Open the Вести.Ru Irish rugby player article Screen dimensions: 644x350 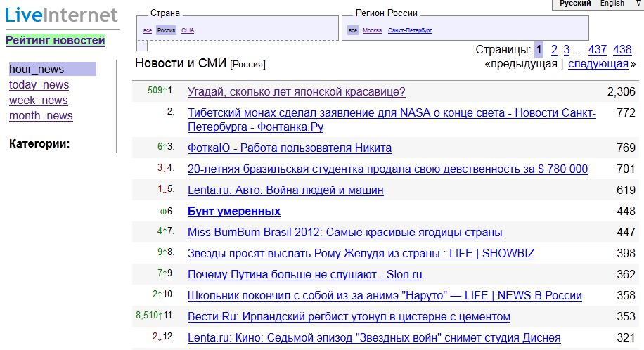(x=349, y=317)
